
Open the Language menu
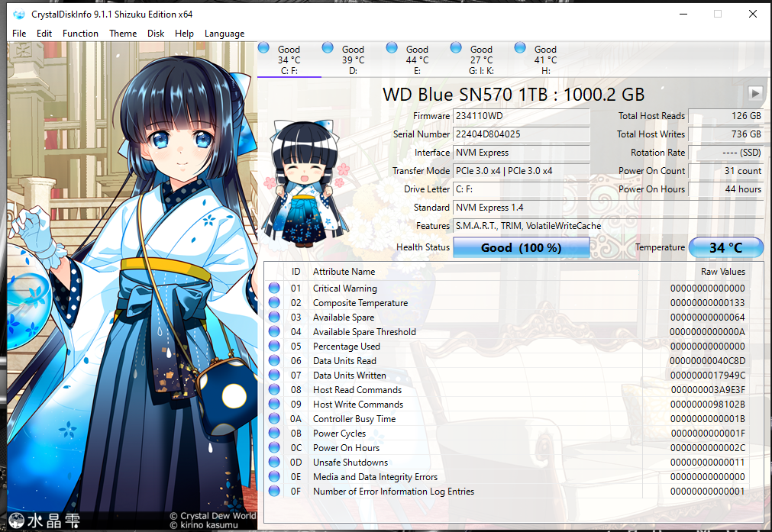(224, 34)
